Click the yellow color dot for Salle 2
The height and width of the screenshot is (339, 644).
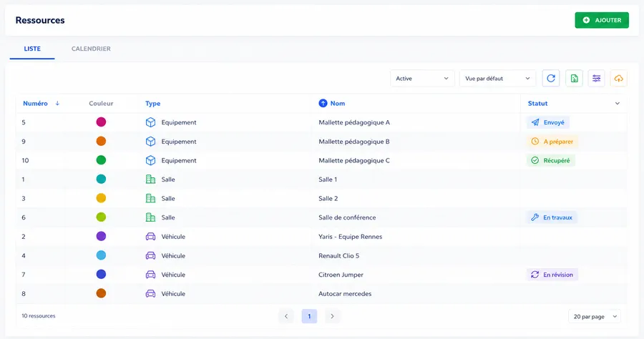click(101, 198)
